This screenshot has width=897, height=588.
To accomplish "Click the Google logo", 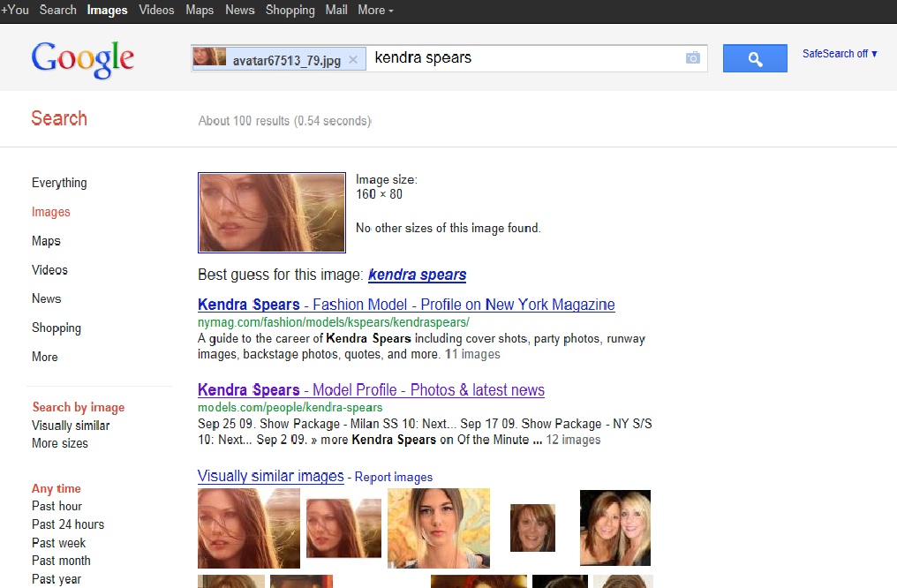I will (x=83, y=58).
